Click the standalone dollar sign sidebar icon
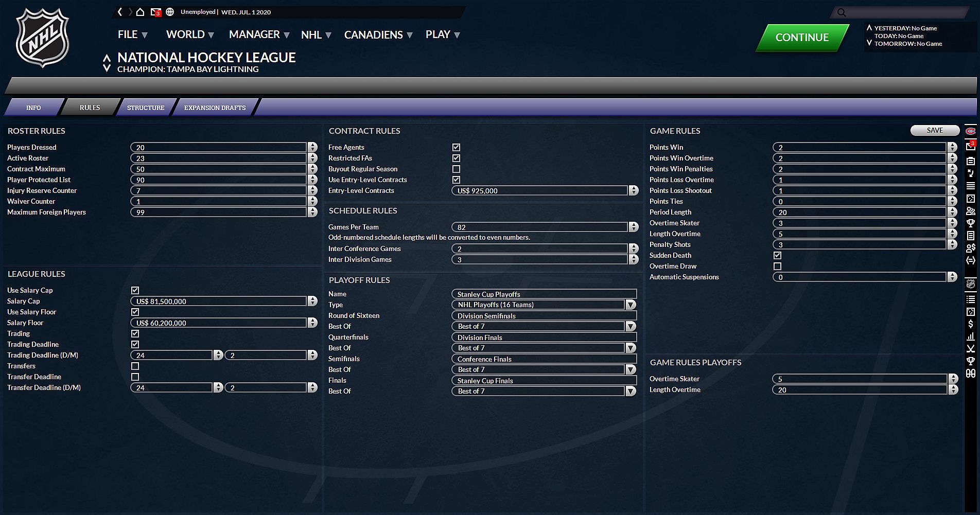The width and height of the screenshot is (980, 515). pyautogui.click(x=971, y=324)
